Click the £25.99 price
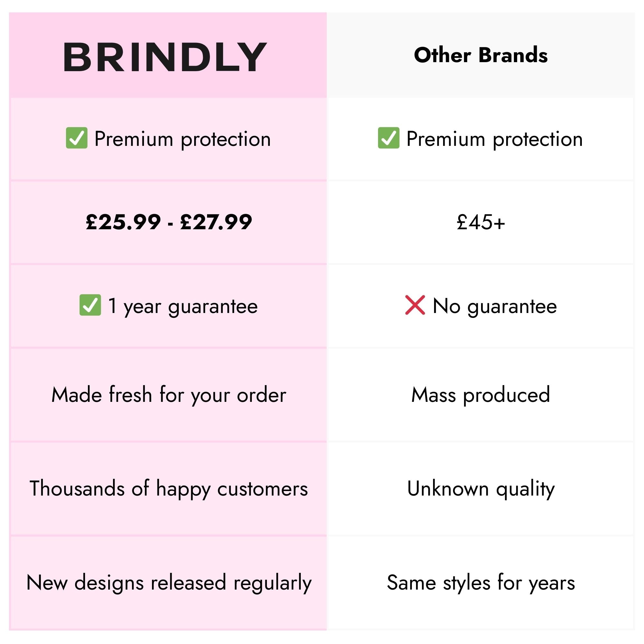This screenshot has width=644, height=644. 123,222
